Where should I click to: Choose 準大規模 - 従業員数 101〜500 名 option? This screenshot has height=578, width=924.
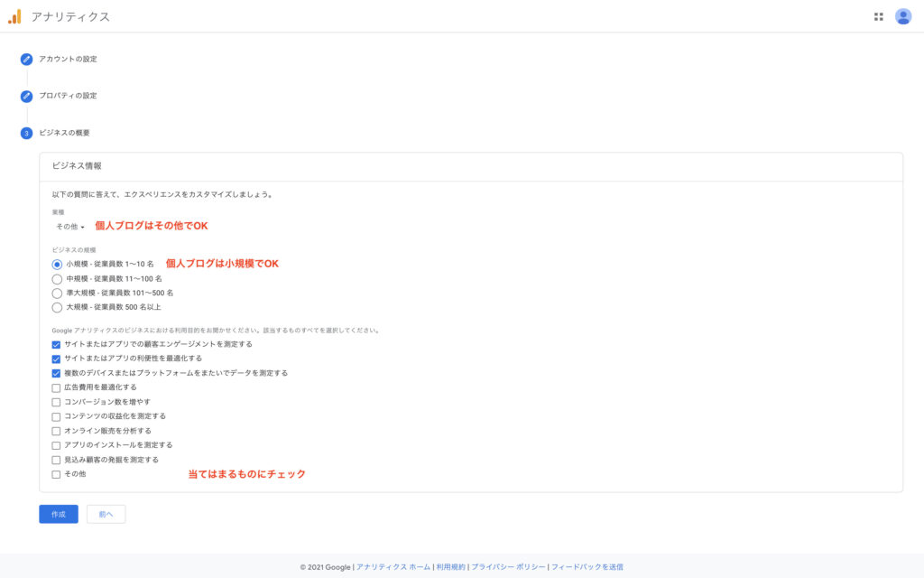tap(57, 294)
